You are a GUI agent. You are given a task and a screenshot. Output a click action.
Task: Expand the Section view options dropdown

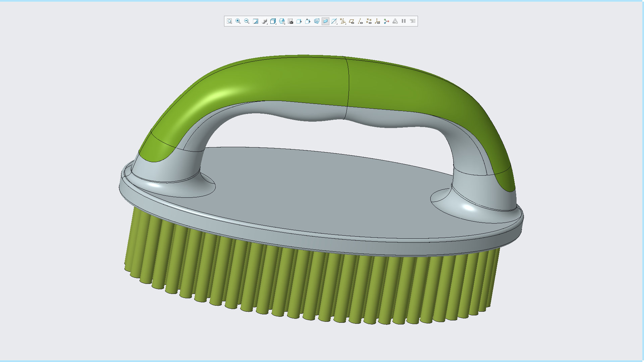[x=334, y=21]
